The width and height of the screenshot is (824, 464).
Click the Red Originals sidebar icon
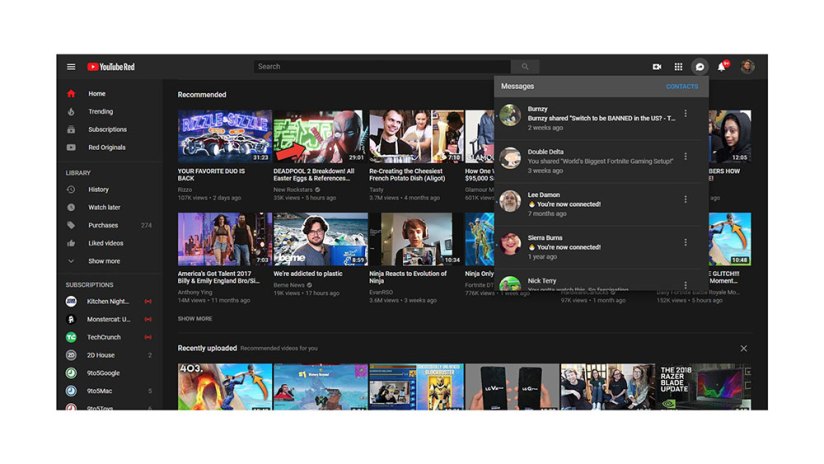[x=71, y=148]
